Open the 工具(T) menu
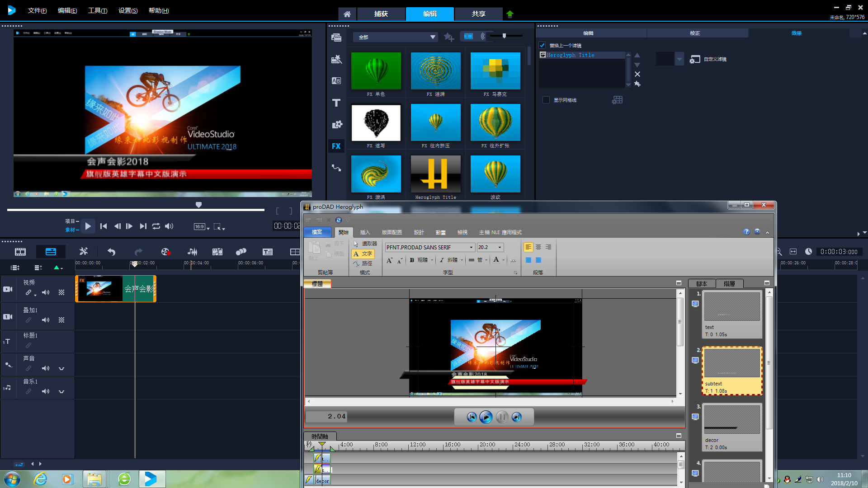 pos(98,10)
